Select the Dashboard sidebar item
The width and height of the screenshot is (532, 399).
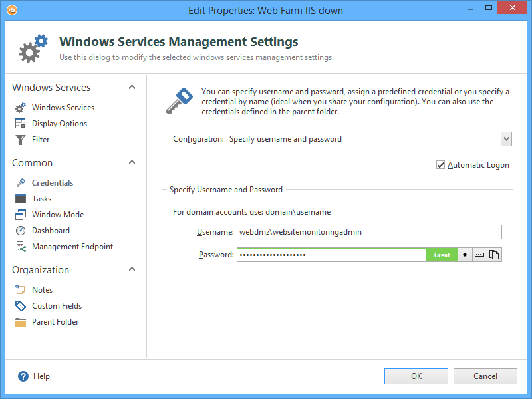coord(51,231)
